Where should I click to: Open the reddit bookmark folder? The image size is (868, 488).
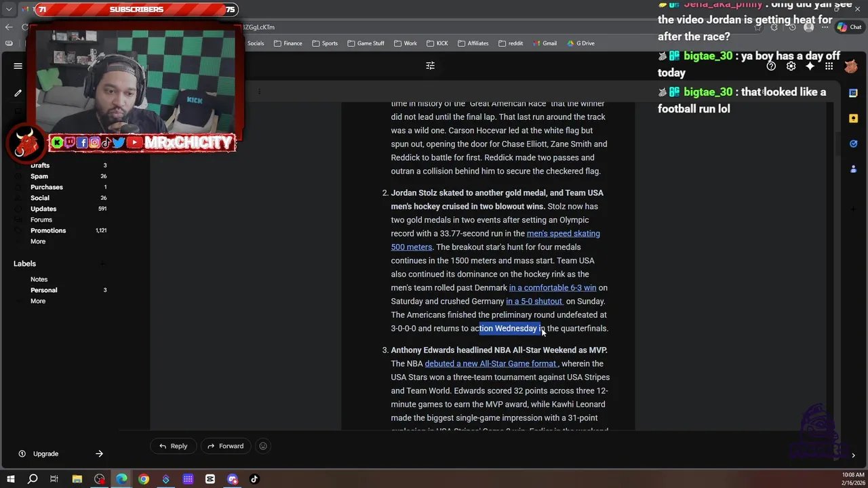(511, 43)
